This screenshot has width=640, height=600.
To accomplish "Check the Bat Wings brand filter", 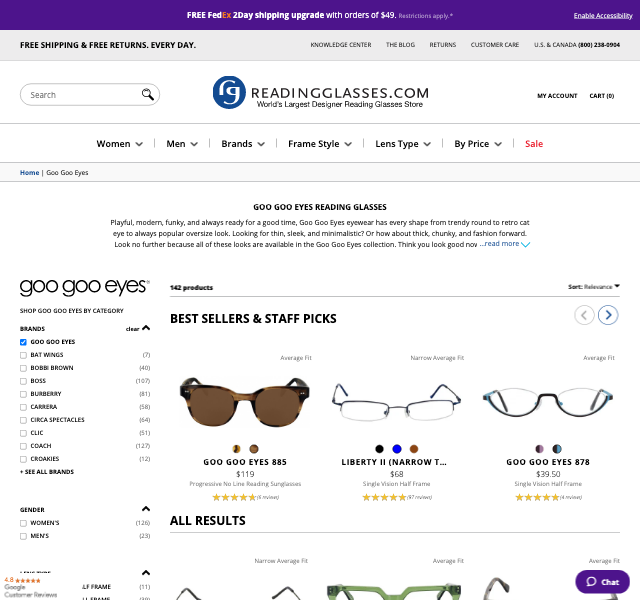I will 23,355.
